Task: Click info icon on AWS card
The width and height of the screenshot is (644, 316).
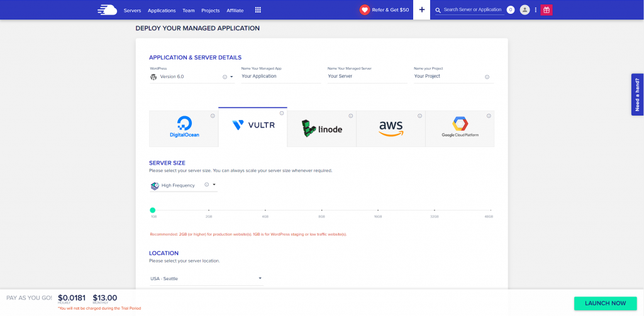Action: pyautogui.click(x=419, y=116)
